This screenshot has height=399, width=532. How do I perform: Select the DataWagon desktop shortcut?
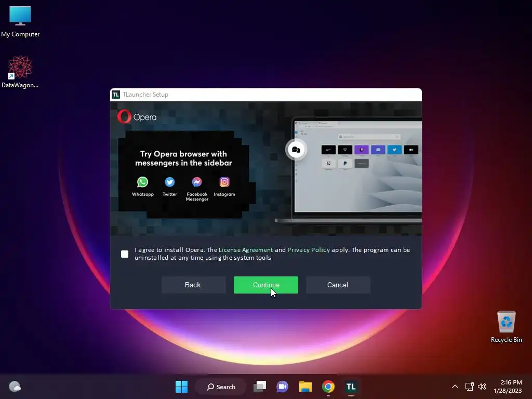pyautogui.click(x=20, y=72)
